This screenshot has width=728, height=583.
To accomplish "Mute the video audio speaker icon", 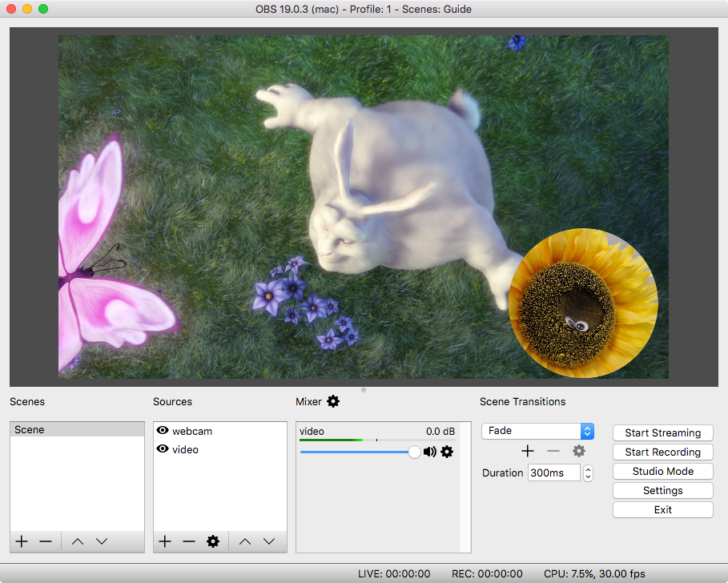I will pyautogui.click(x=430, y=452).
